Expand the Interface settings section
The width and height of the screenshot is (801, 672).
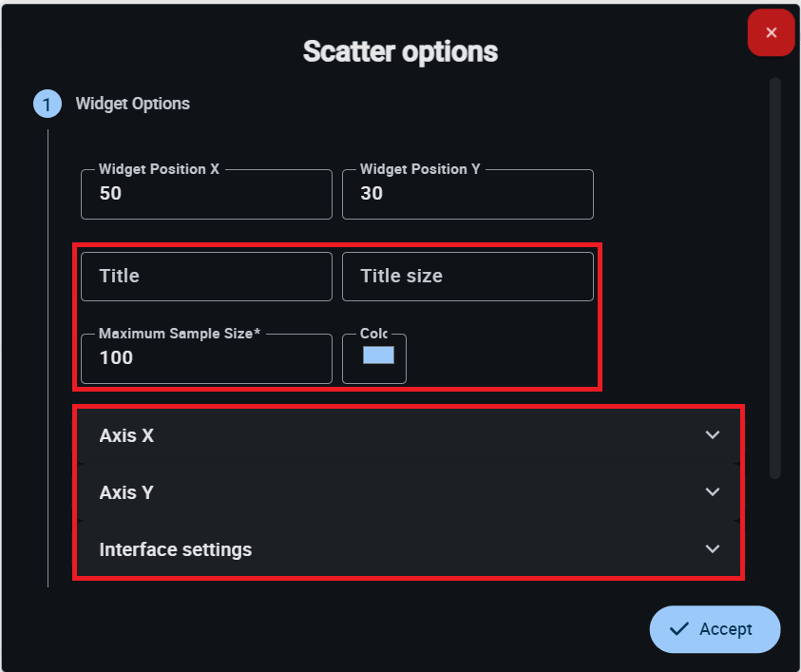pos(380,549)
